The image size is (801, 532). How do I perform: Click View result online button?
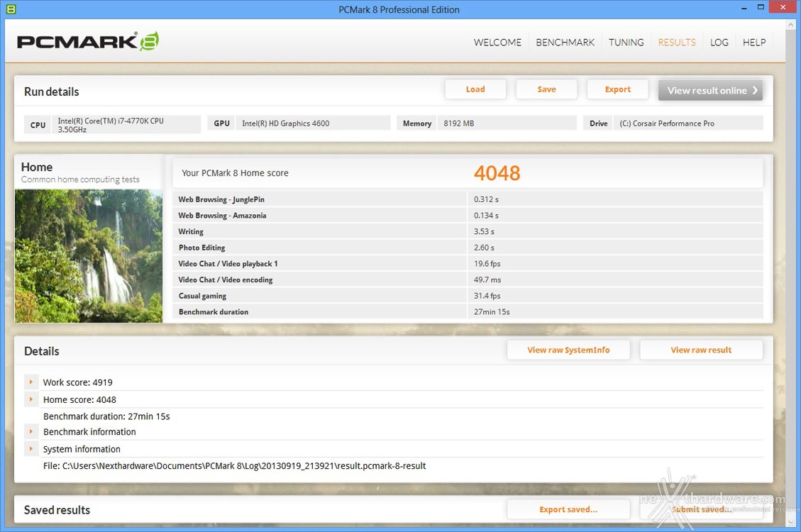point(711,90)
